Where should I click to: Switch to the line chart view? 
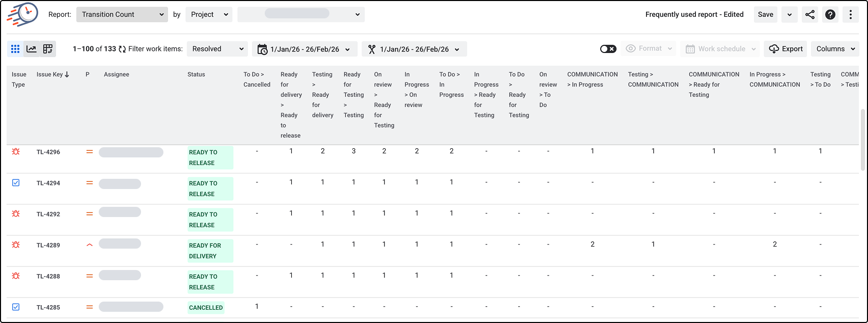click(32, 49)
